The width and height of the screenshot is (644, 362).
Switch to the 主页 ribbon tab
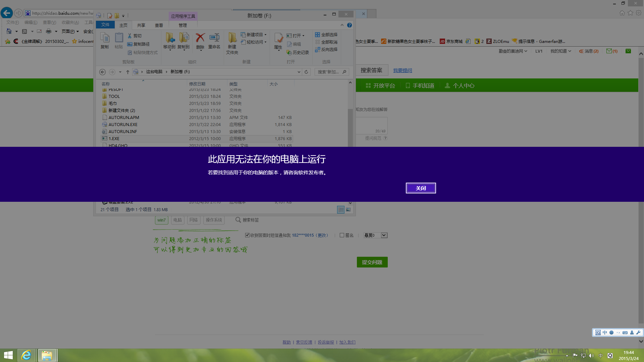coord(123,25)
